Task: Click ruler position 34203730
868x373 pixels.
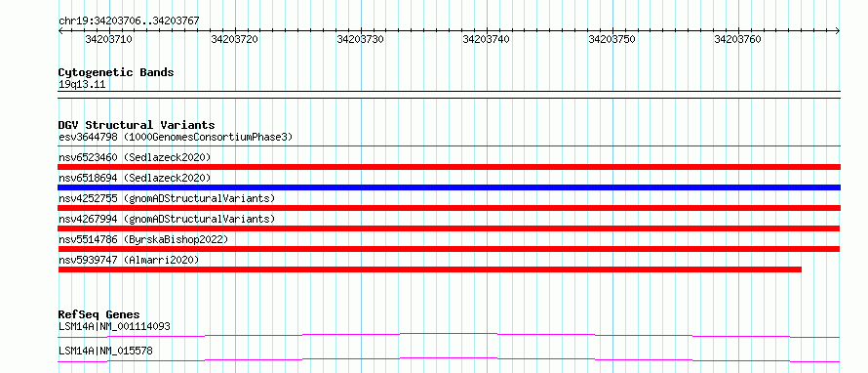Action: (361, 39)
